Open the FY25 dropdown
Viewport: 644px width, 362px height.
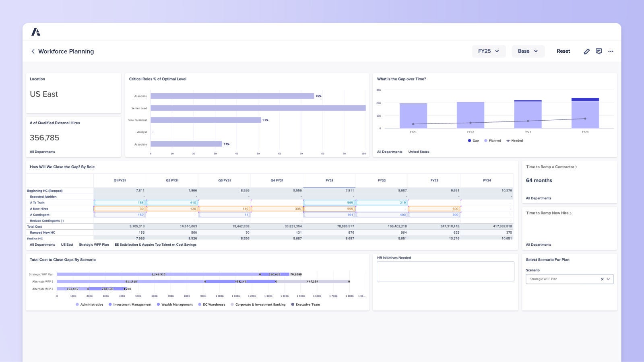(x=489, y=51)
